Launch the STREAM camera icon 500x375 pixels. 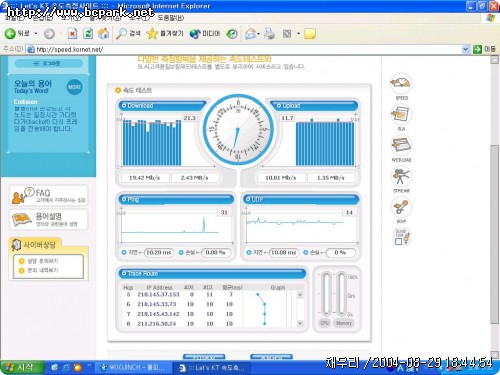point(401,177)
